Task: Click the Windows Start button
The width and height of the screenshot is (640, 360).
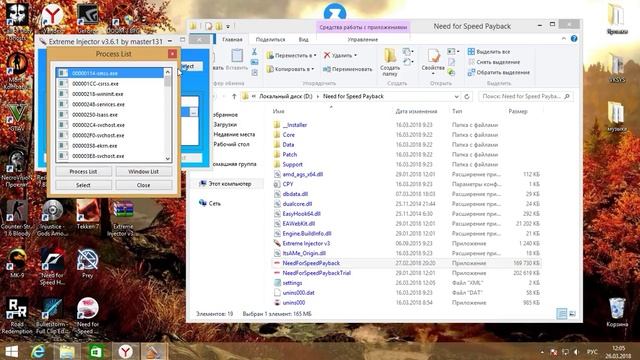Action: click(11, 352)
